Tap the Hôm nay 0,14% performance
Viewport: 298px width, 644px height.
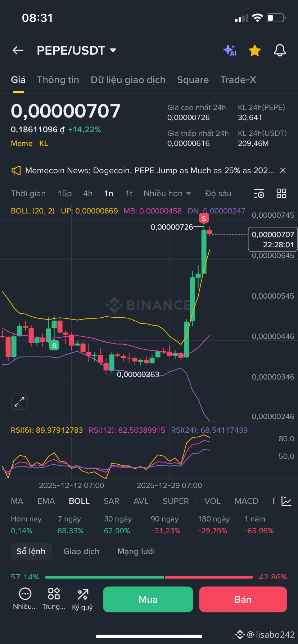(26, 525)
